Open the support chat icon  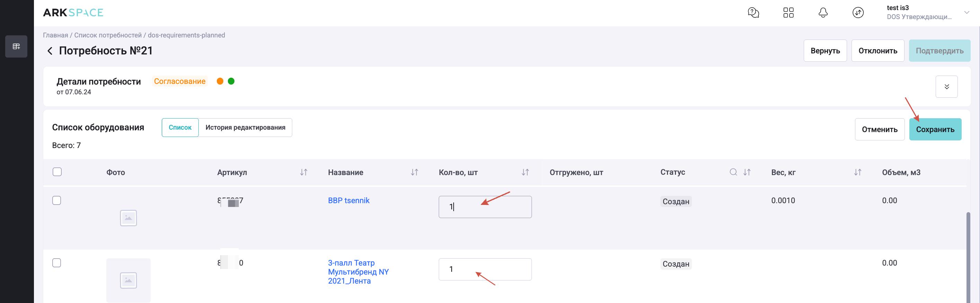753,12
